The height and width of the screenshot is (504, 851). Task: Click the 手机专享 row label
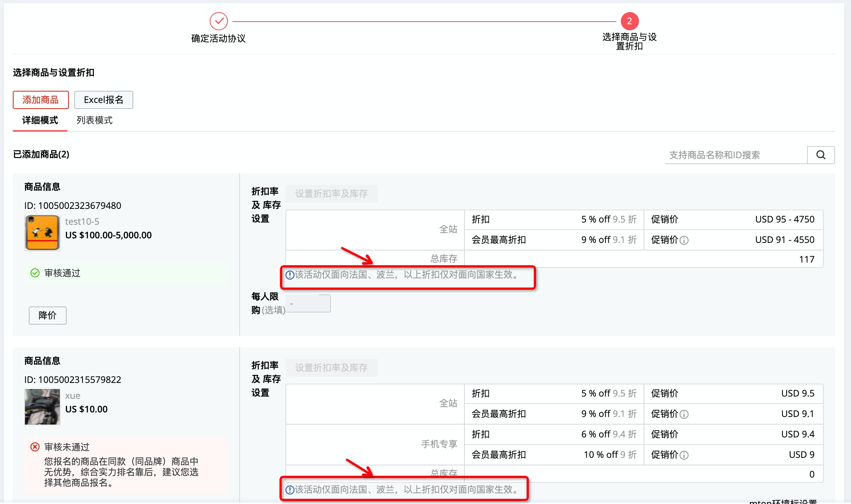[x=439, y=444]
